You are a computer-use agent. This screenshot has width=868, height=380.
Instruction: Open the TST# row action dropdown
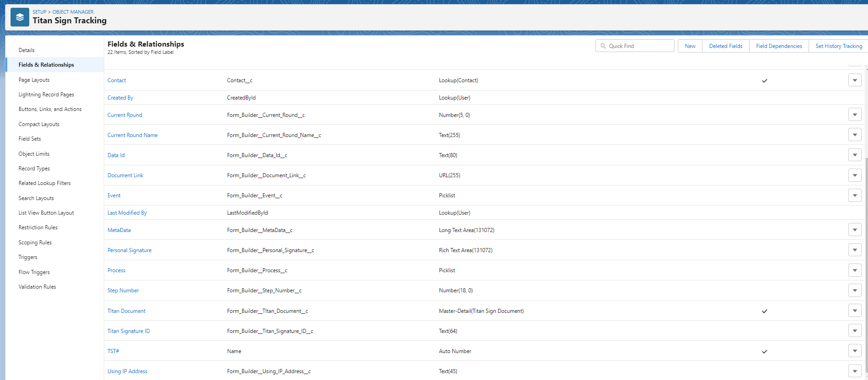tap(855, 351)
